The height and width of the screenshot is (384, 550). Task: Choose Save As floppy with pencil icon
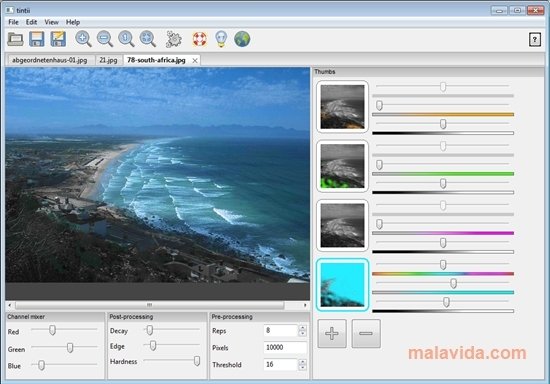tap(58, 39)
